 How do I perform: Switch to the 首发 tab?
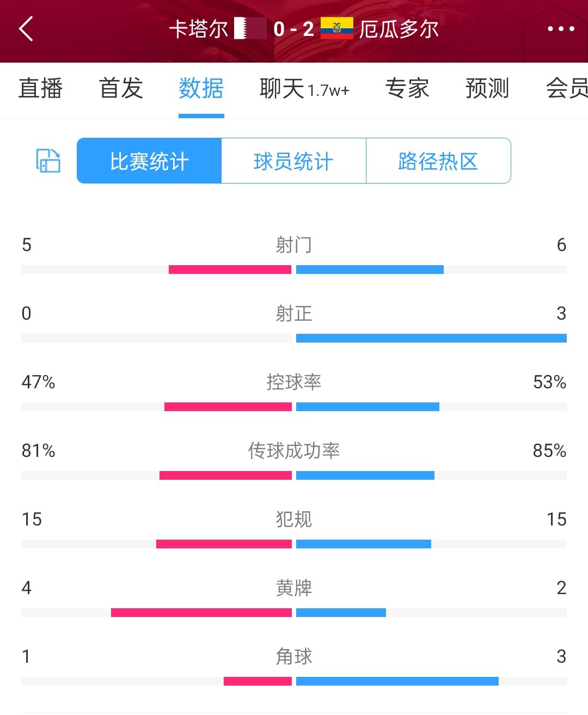click(x=121, y=89)
